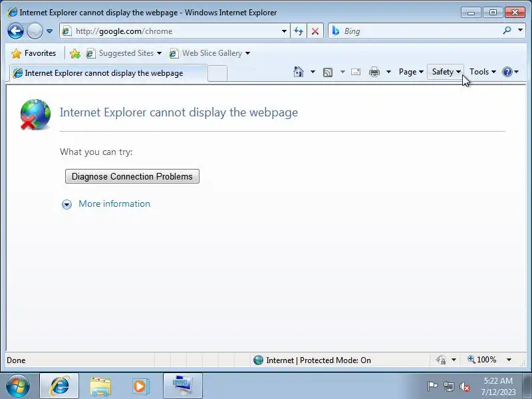The height and width of the screenshot is (399, 532).
Task: Click the status bar privacy lock icon
Action: click(x=441, y=360)
